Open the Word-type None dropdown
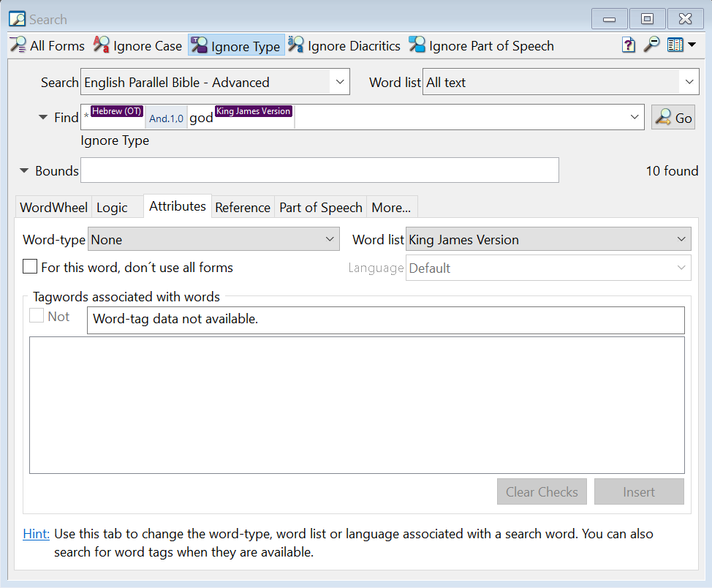Image resolution: width=712 pixels, height=588 pixels. 213,239
